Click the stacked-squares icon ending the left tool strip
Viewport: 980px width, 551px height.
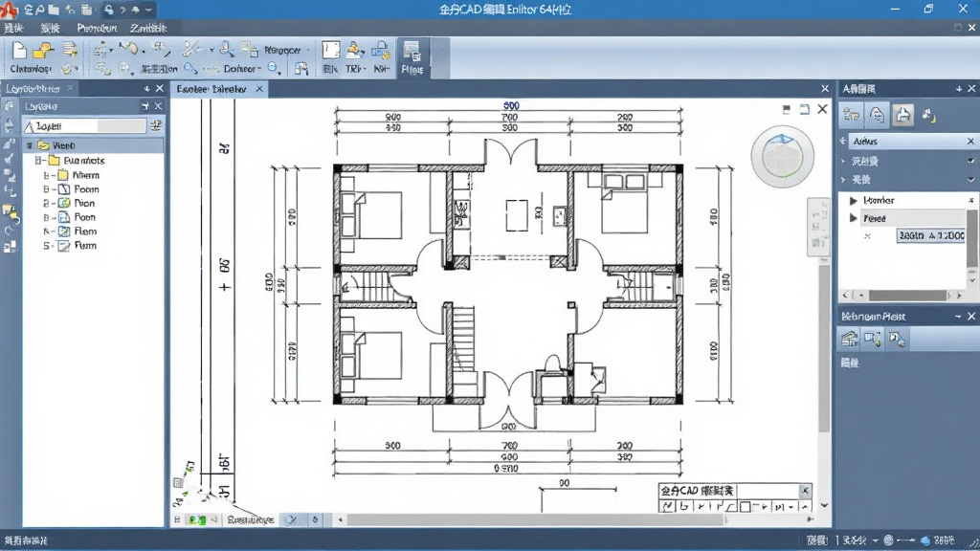[x=10, y=246]
